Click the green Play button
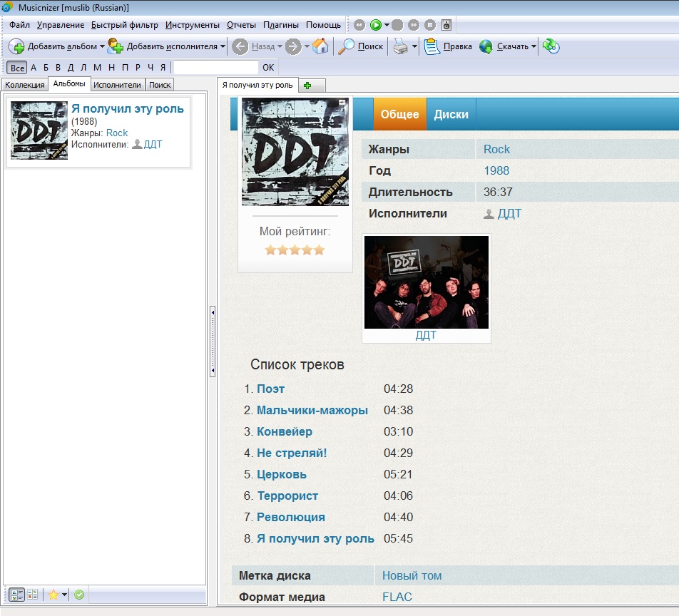The width and height of the screenshot is (679, 616). [375, 25]
